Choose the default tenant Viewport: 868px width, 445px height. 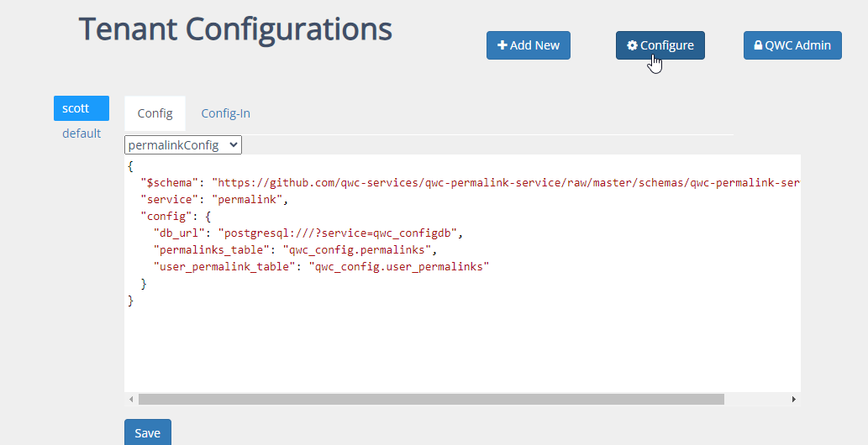pos(82,133)
